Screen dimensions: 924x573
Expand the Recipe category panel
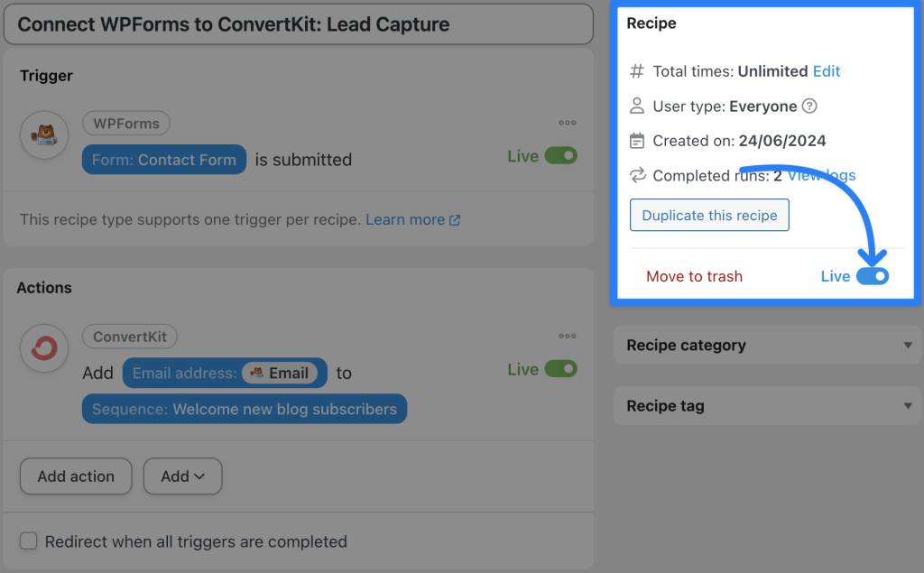[908, 345]
